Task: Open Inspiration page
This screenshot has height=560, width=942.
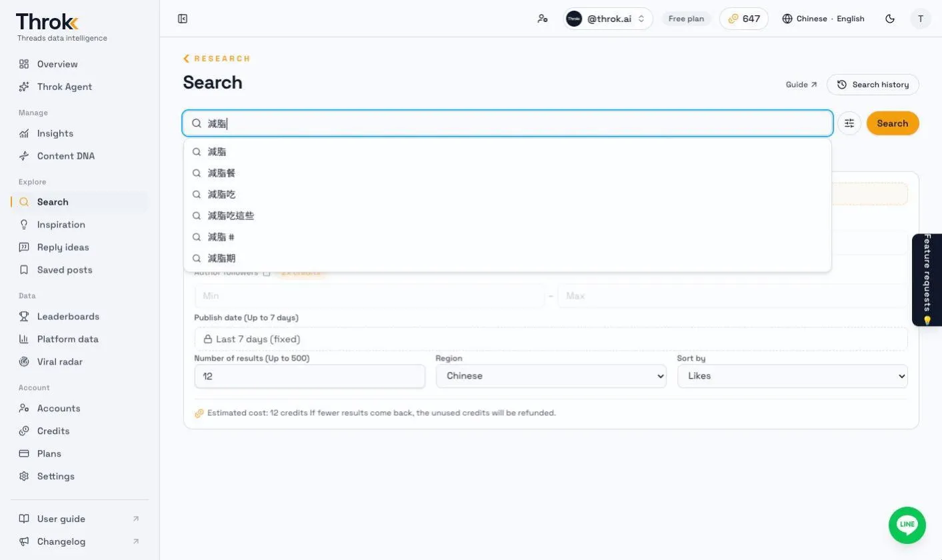Action: coord(80,225)
